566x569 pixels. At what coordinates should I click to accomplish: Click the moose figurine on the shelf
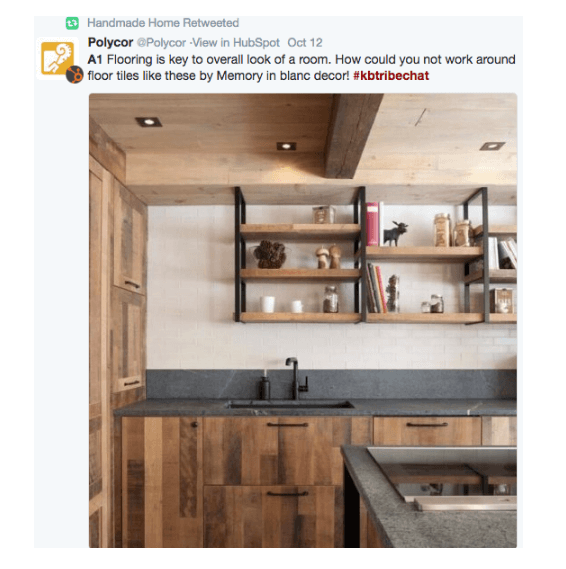pos(396,233)
